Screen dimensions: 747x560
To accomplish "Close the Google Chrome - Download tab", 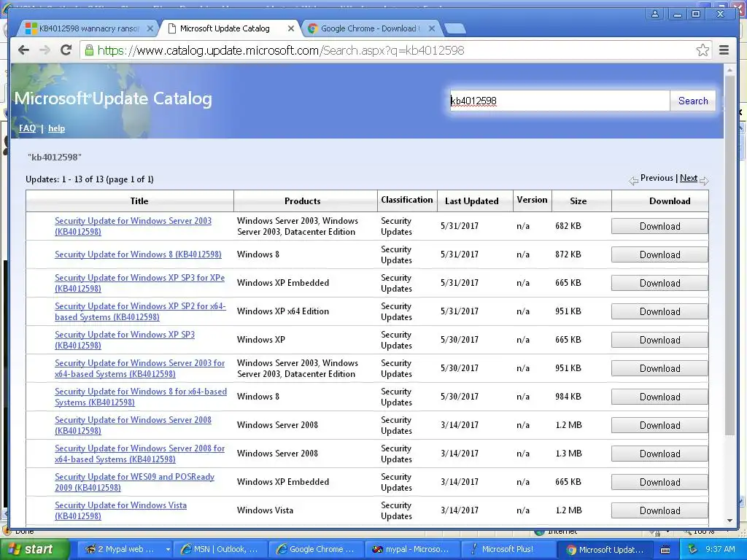I will [432, 28].
